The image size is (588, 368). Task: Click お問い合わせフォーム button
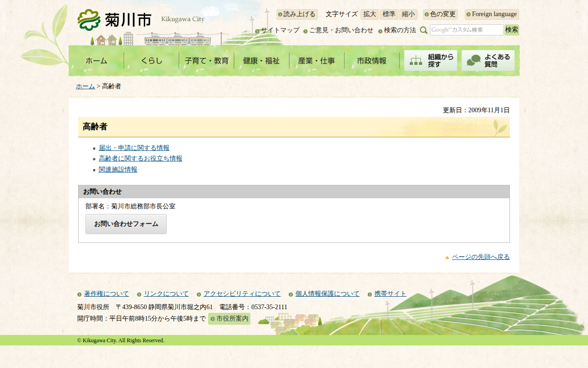(x=126, y=224)
